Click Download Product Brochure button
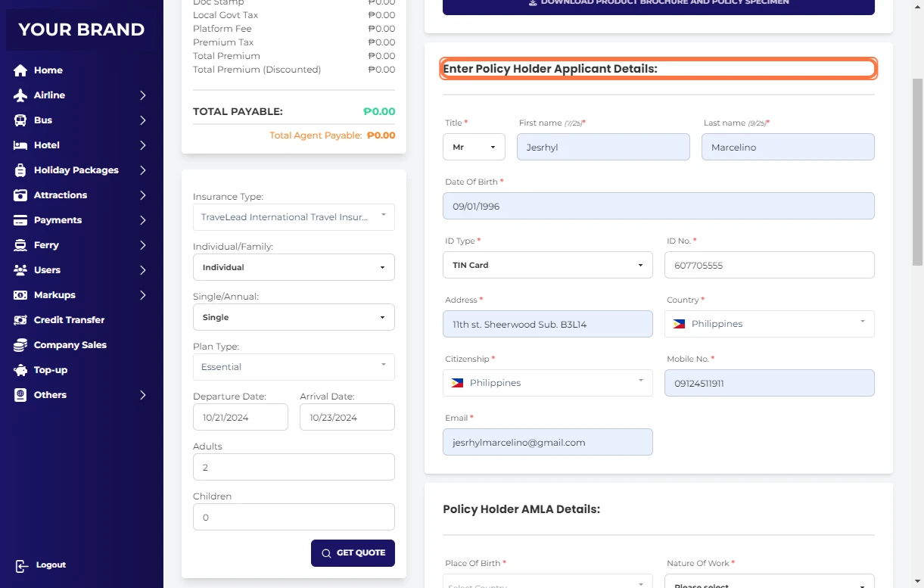This screenshot has height=588, width=924. 658,5
